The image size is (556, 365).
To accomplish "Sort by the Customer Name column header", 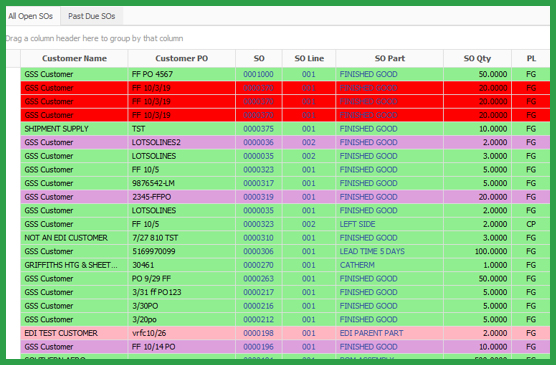I will pos(74,59).
